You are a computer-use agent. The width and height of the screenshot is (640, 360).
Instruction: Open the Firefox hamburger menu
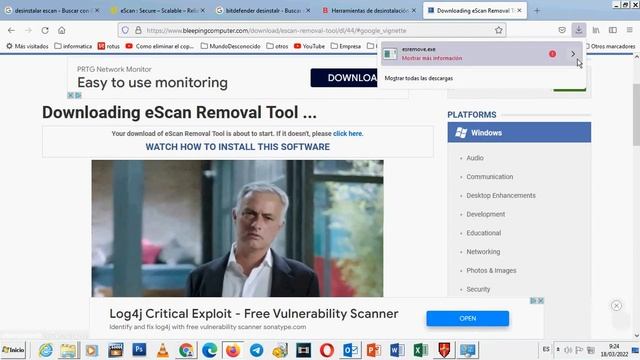coord(629,30)
